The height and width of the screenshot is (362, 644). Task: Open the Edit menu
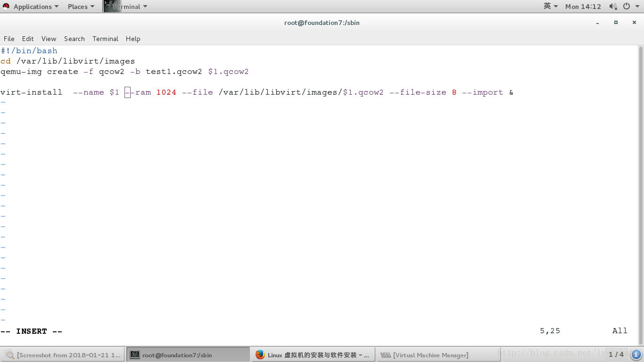(28, 39)
